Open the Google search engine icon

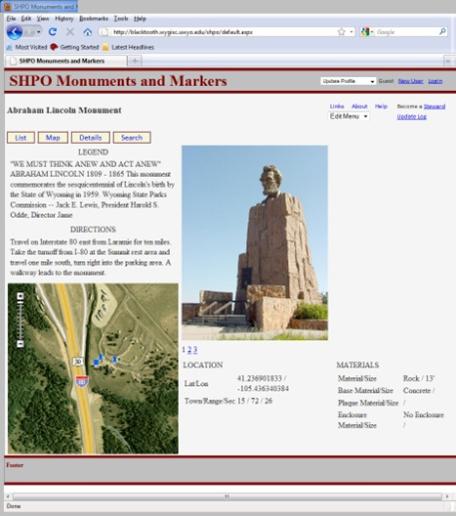pyautogui.click(x=365, y=32)
